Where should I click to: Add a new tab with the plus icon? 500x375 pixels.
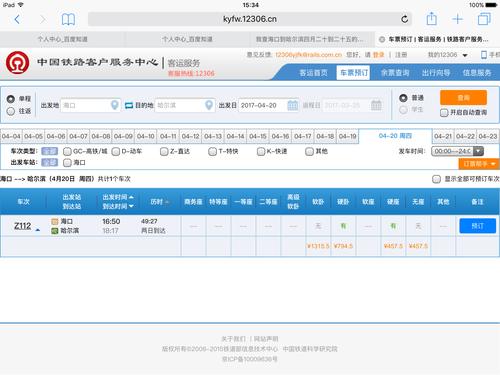coord(458,19)
